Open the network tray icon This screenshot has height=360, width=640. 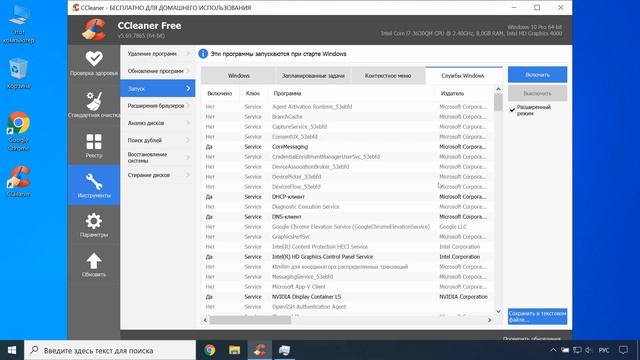[x=577, y=350]
